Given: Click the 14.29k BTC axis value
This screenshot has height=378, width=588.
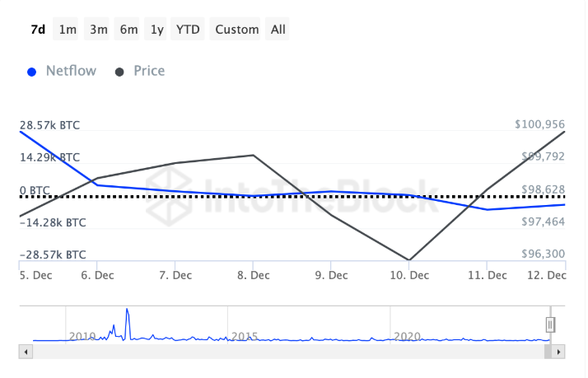Looking at the screenshot, I should [49, 157].
